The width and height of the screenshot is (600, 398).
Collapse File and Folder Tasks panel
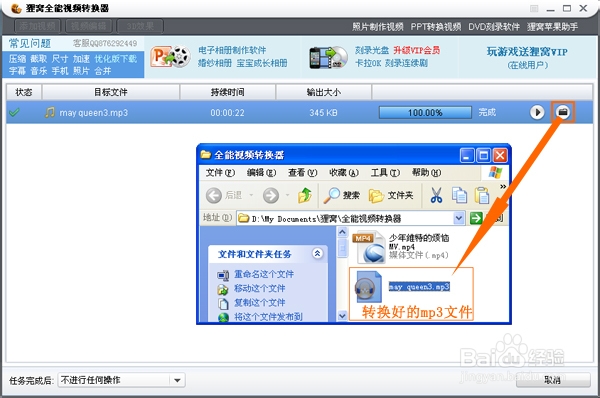click(317, 253)
